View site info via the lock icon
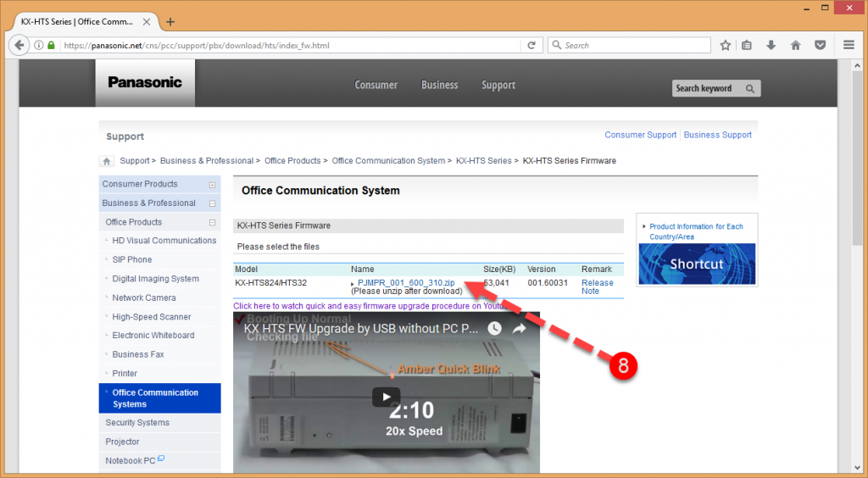Viewport: 868px width, 478px height. coord(51,46)
